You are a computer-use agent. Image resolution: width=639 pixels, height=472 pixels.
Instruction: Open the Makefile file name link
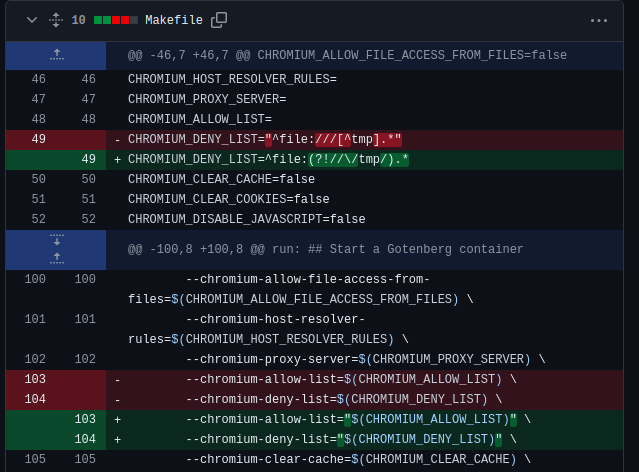pos(173,20)
